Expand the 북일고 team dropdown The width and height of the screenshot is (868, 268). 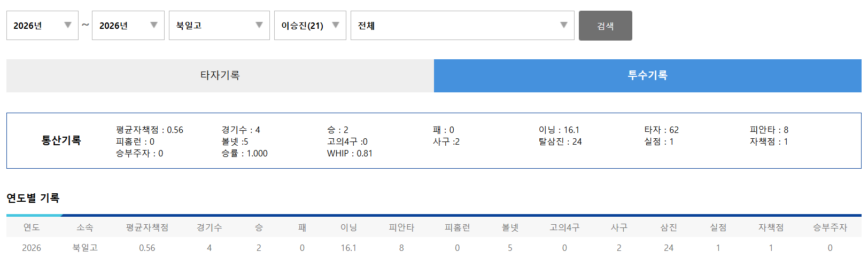point(219,26)
